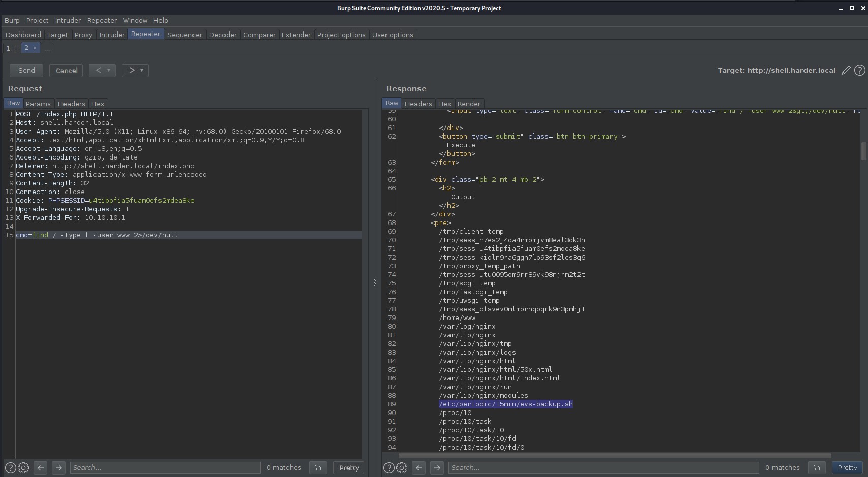Click the X-Forwarded-For header line
The height and width of the screenshot is (477, 868).
point(71,218)
